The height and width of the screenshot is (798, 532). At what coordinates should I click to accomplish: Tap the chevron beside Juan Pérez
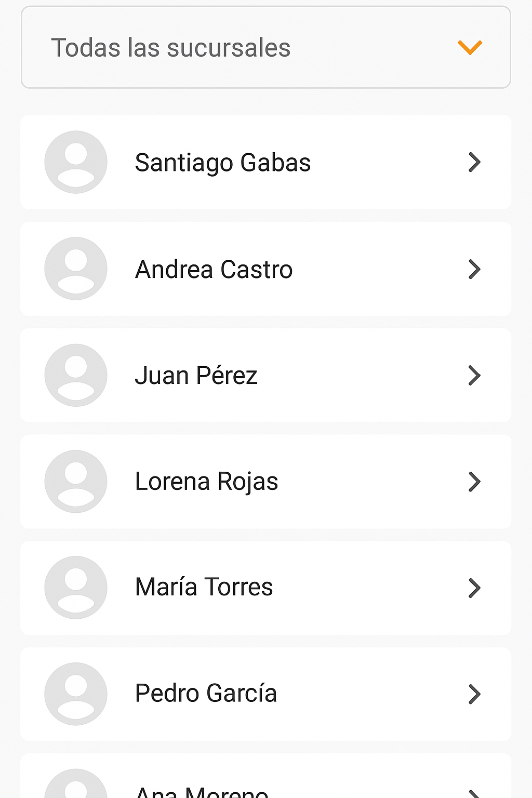pyautogui.click(x=474, y=375)
